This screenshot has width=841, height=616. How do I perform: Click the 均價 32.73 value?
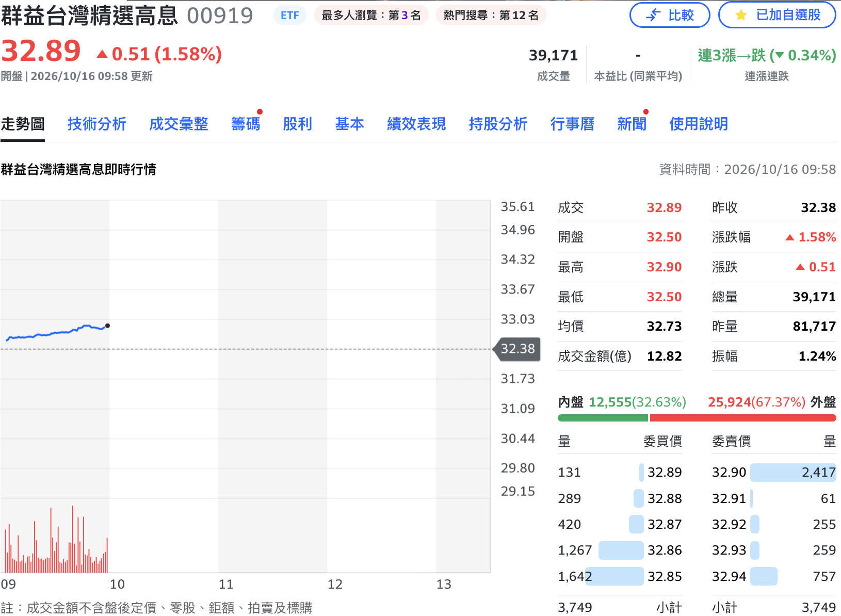[x=665, y=326]
